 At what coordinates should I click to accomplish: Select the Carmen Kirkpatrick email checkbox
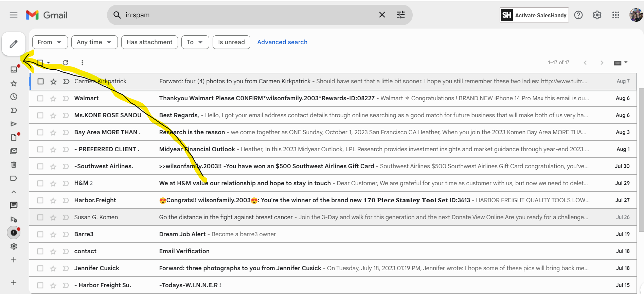point(40,81)
